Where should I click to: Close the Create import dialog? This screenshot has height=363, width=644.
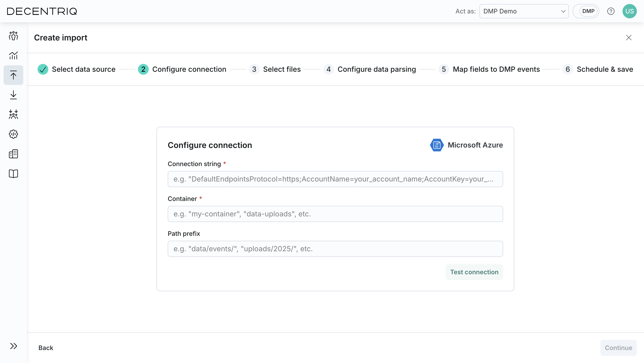[629, 38]
